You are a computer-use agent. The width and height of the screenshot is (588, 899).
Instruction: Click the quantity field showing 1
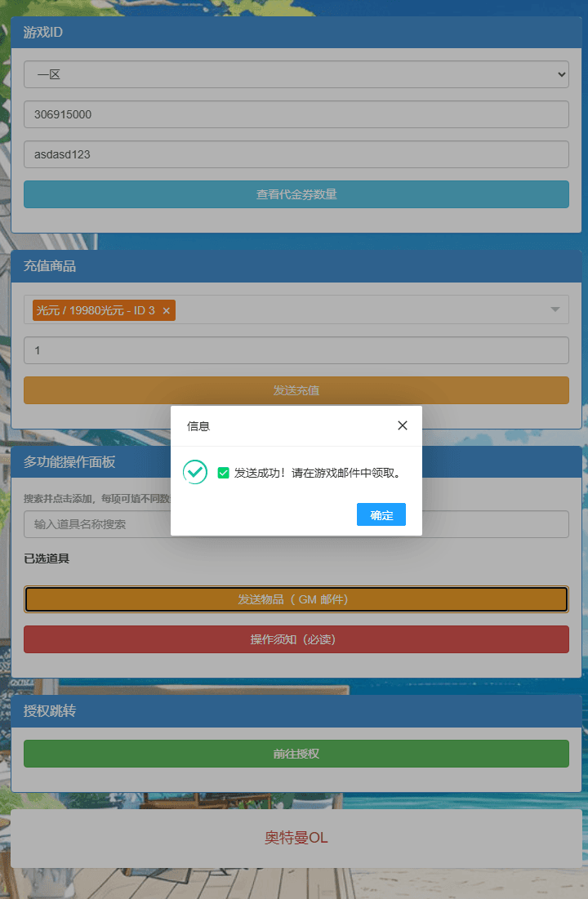click(x=296, y=350)
